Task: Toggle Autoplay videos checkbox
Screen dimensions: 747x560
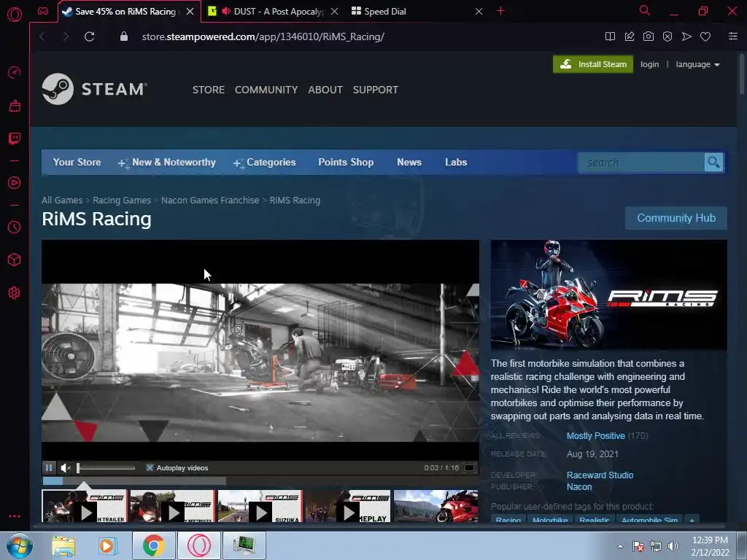Action: coord(150,467)
